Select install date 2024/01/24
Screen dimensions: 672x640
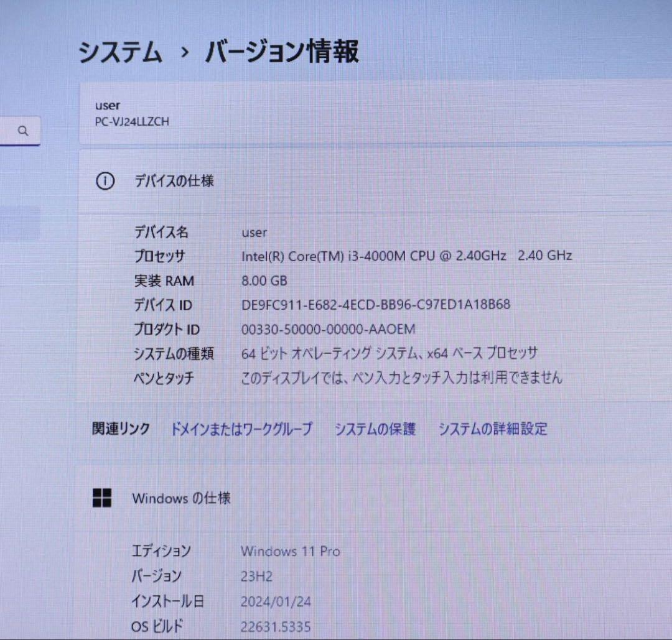276,601
